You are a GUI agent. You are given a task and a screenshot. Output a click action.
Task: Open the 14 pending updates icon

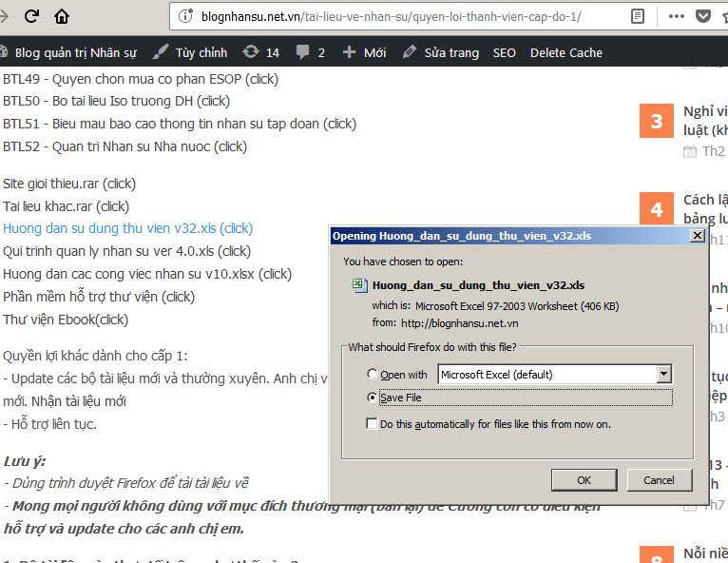click(x=261, y=52)
